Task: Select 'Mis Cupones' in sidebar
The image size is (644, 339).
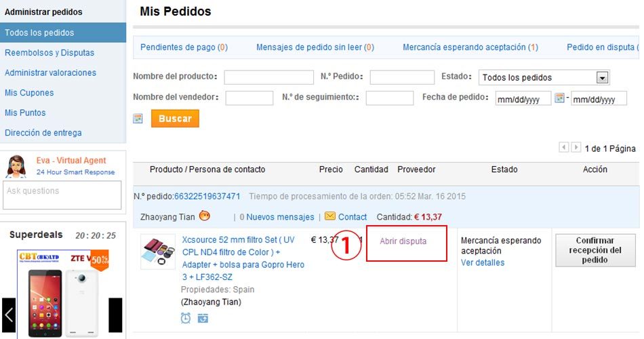Action: [x=29, y=93]
